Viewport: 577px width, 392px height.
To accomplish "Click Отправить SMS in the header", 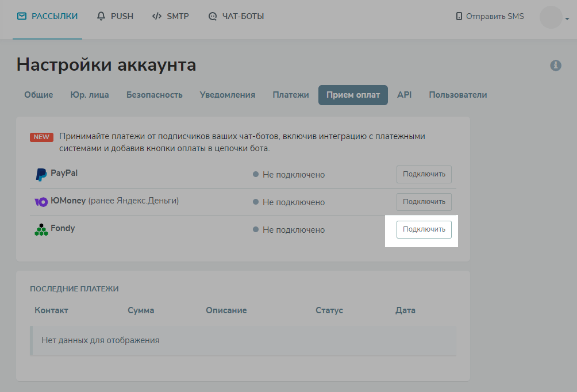I will point(490,17).
